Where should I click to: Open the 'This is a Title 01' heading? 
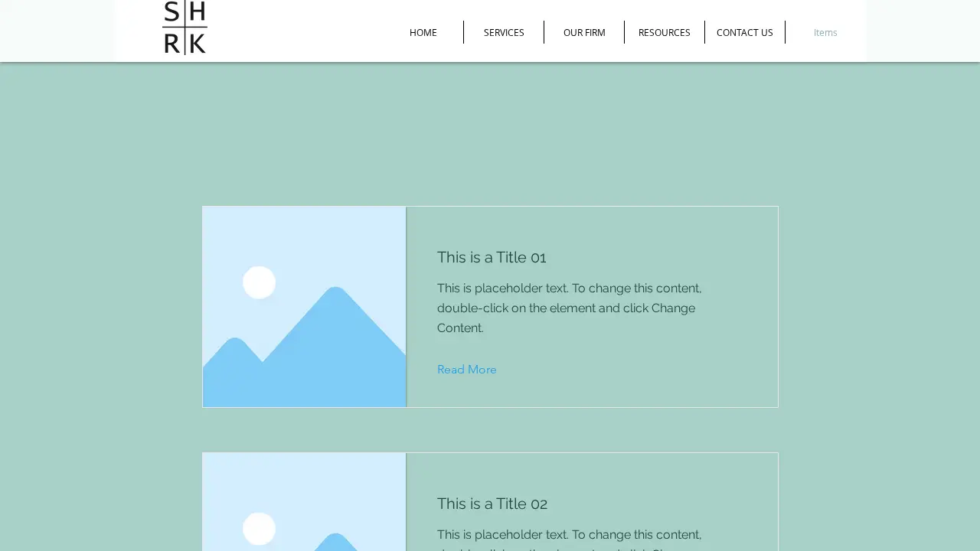tap(492, 257)
